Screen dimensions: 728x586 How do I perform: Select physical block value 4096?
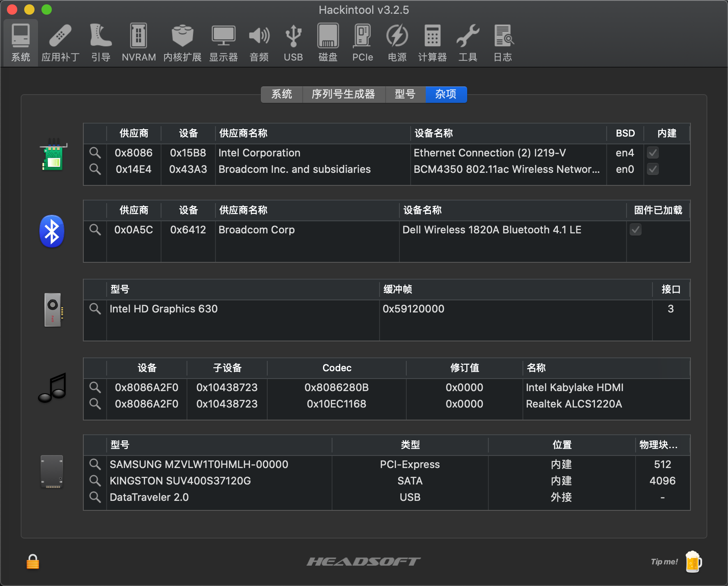click(662, 481)
